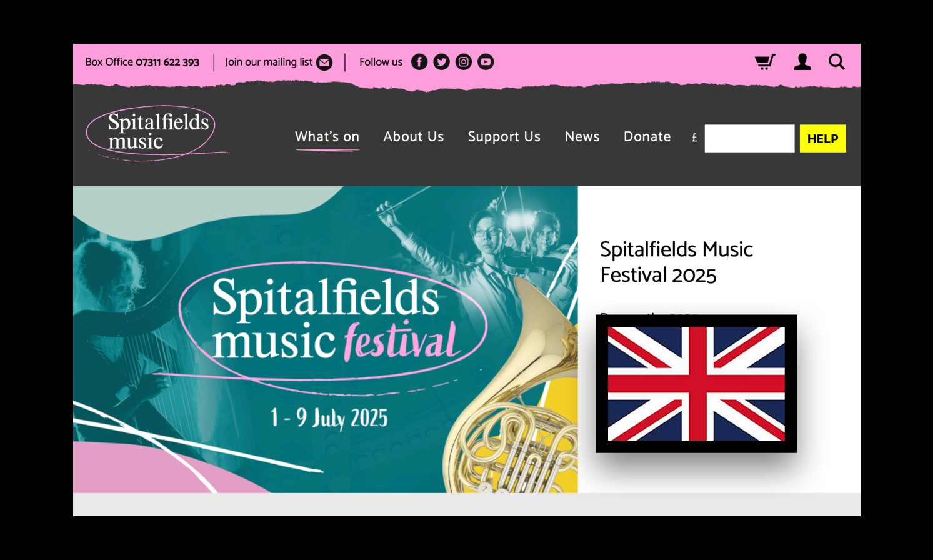Focus the donation amount input field
This screenshot has width=933, height=560.
pos(750,139)
